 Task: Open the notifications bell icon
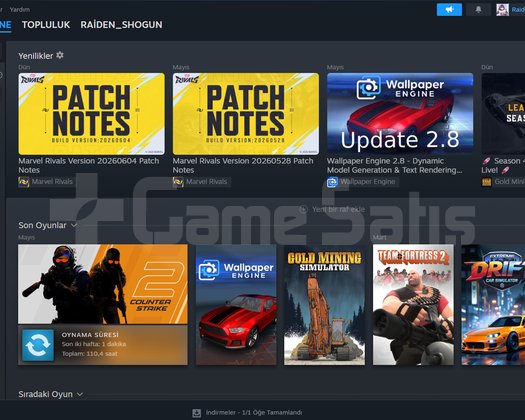coord(478,10)
